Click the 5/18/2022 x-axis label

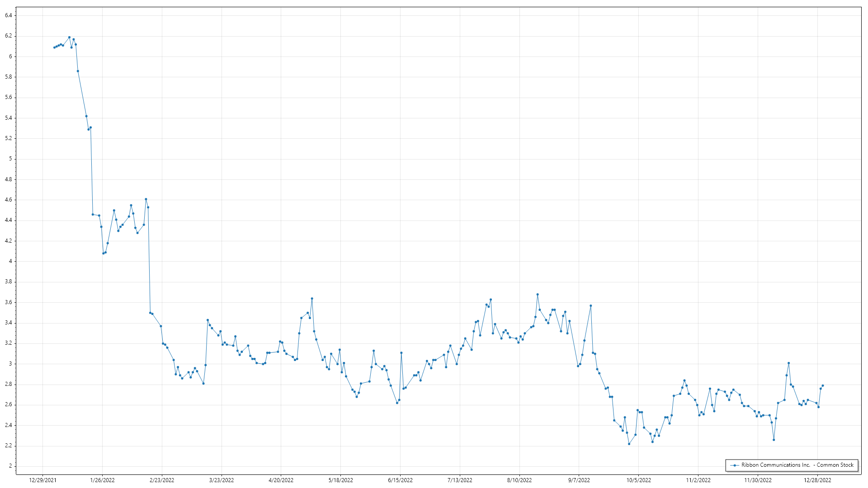coord(340,480)
